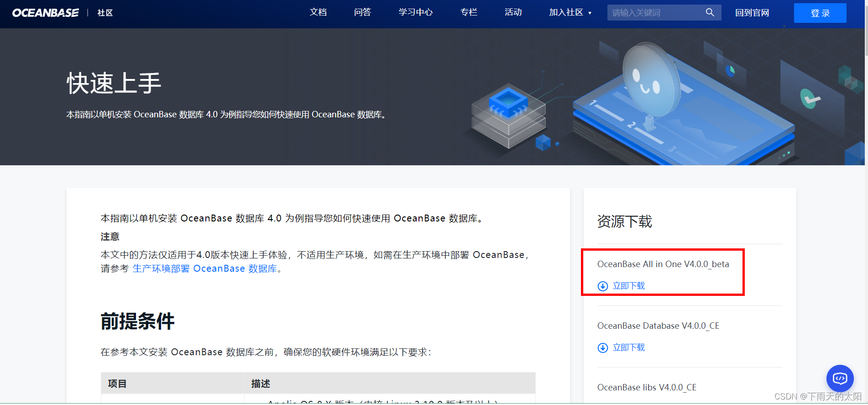Click the OceanBase All in One V4.0.0_beta title

663,264
